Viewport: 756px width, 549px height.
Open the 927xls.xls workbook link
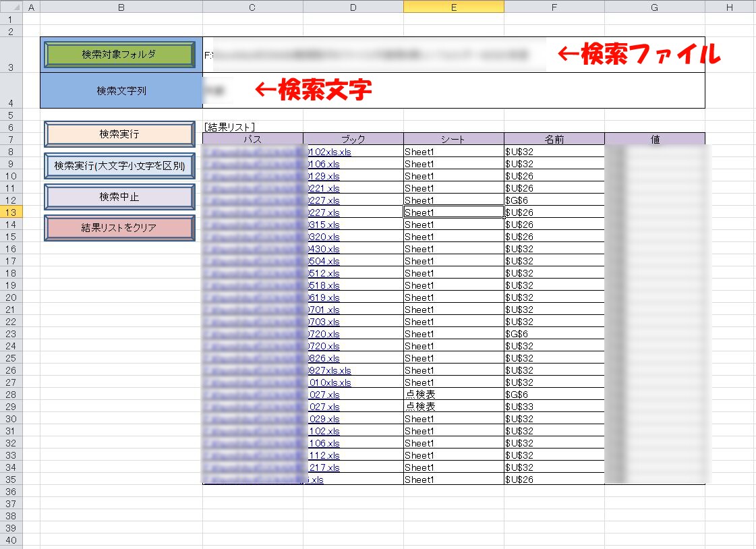tap(329, 370)
